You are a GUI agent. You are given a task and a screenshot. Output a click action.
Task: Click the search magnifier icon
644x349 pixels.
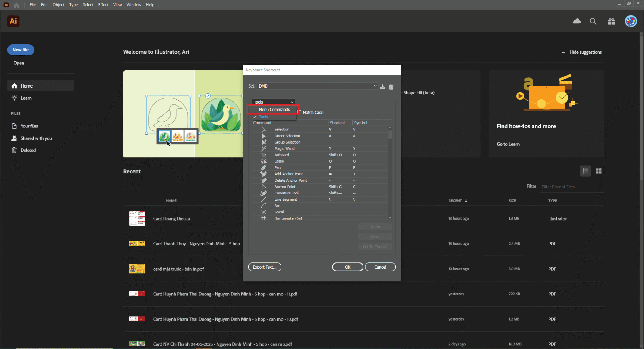pos(593,21)
